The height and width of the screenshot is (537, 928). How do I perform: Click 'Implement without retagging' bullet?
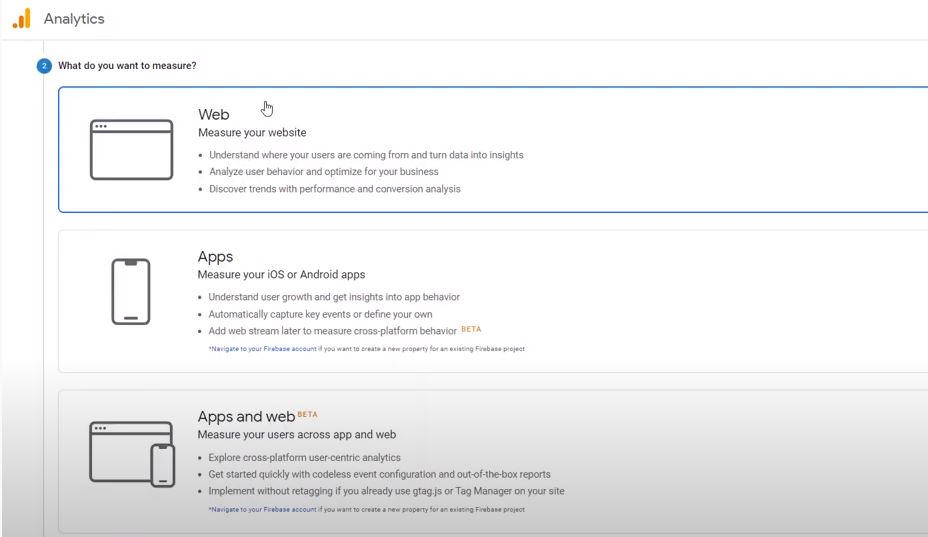click(386, 491)
